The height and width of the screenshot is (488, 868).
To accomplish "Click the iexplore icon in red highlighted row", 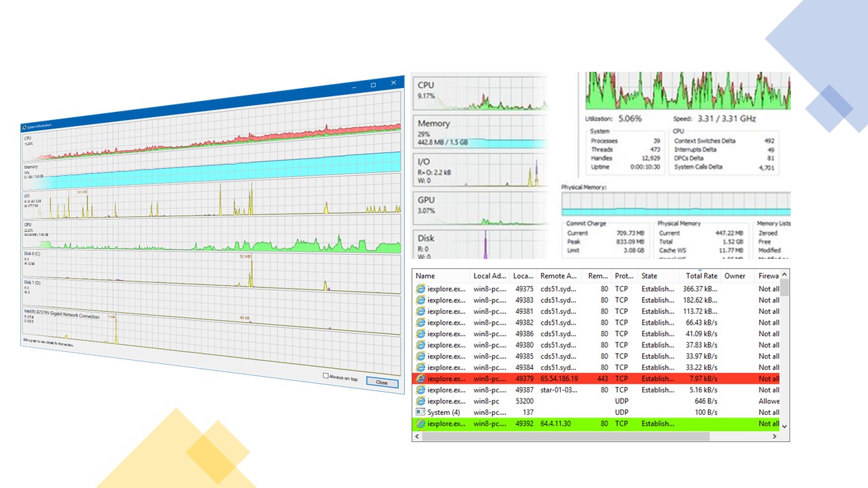I will (420, 379).
